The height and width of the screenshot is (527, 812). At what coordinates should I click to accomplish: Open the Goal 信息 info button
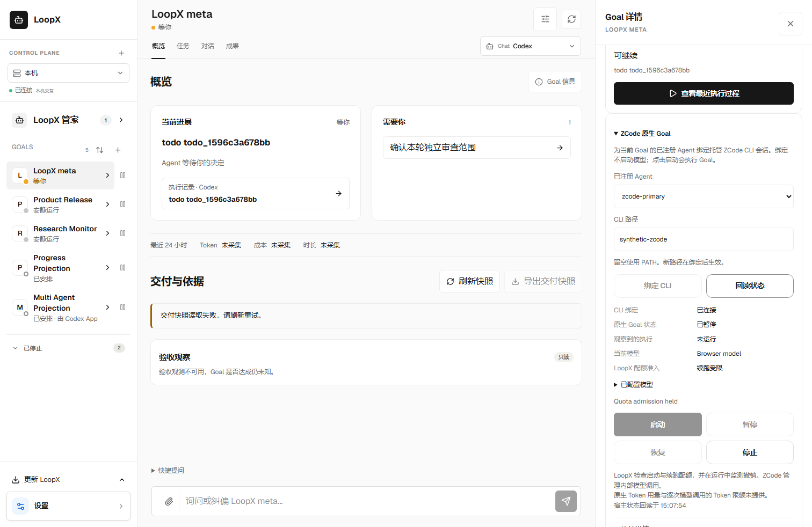tap(555, 82)
